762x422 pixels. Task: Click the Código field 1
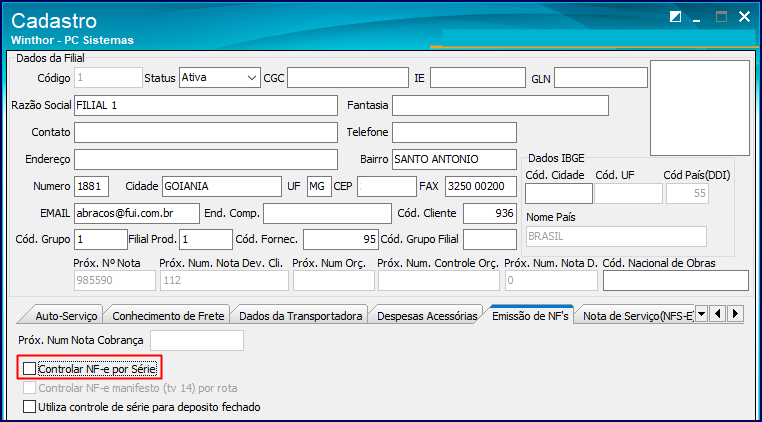pos(108,78)
